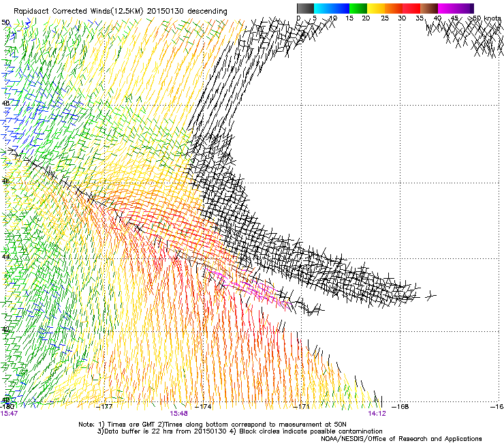Image resolution: width=504 pixels, height=443 pixels.
Task: Click the purple time stamp '14:12'
Action: 377,414
